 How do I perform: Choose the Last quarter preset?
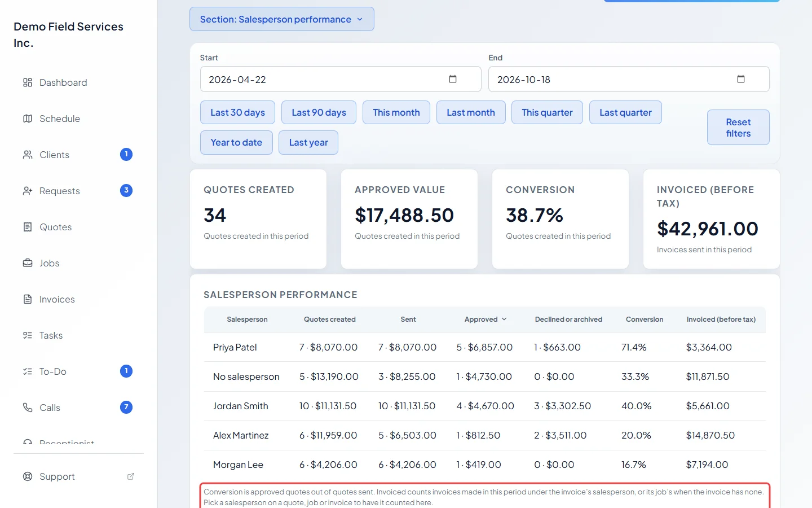pyautogui.click(x=625, y=112)
